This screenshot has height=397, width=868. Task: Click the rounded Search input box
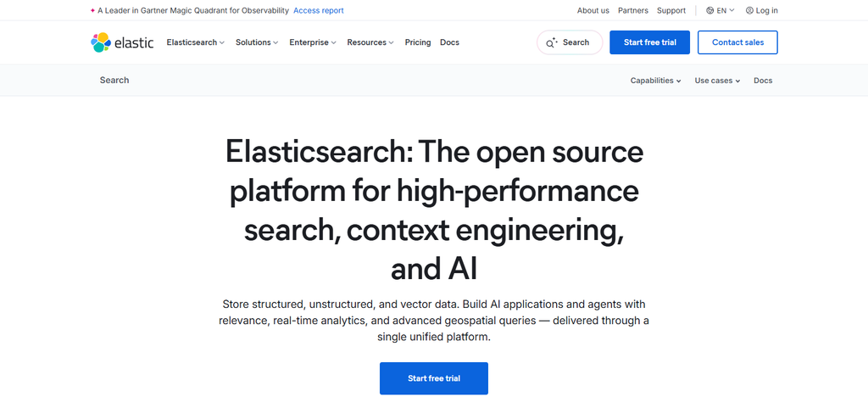570,42
